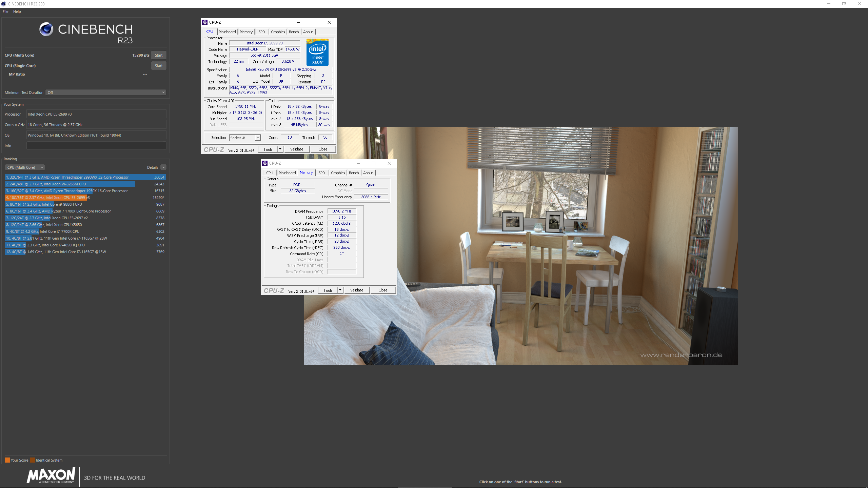The image size is (868, 488).
Task: Open the File menu
Action: pyautogui.click(x=5, y=12)
